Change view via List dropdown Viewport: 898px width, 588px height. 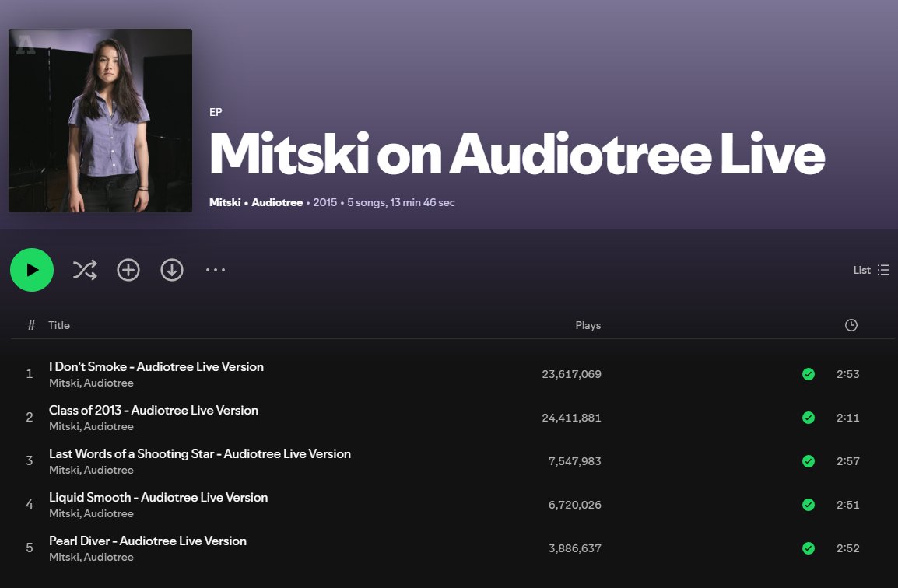click(x=871, y=270)
